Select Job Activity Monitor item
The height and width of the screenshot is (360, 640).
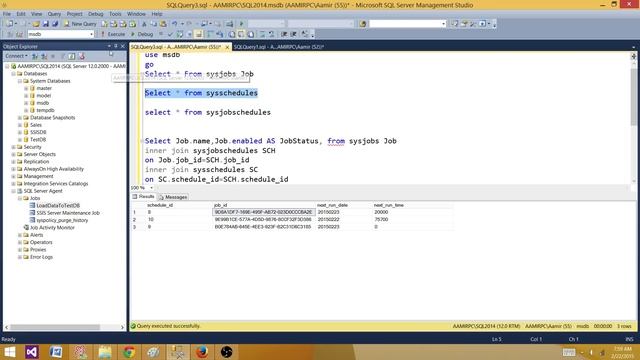tap(52, 228)
